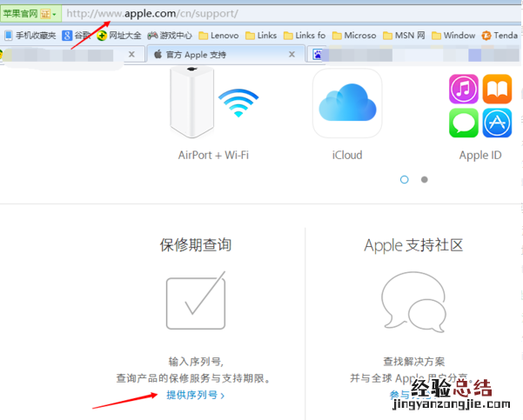Open the AirPort + Wi-Fi support link
This screenshot has height=420, width=523.
coord(213,155)
